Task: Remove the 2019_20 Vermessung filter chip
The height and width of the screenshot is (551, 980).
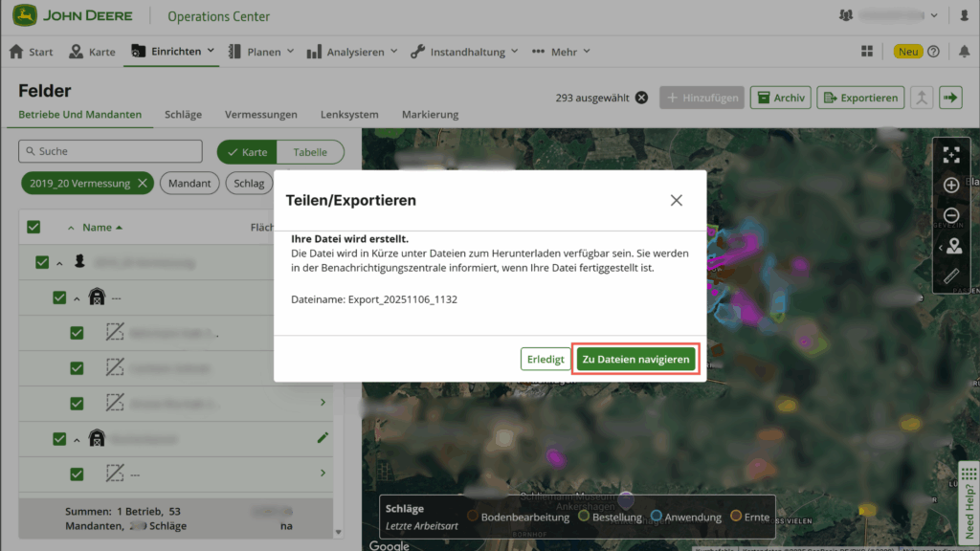Action: 143,183
